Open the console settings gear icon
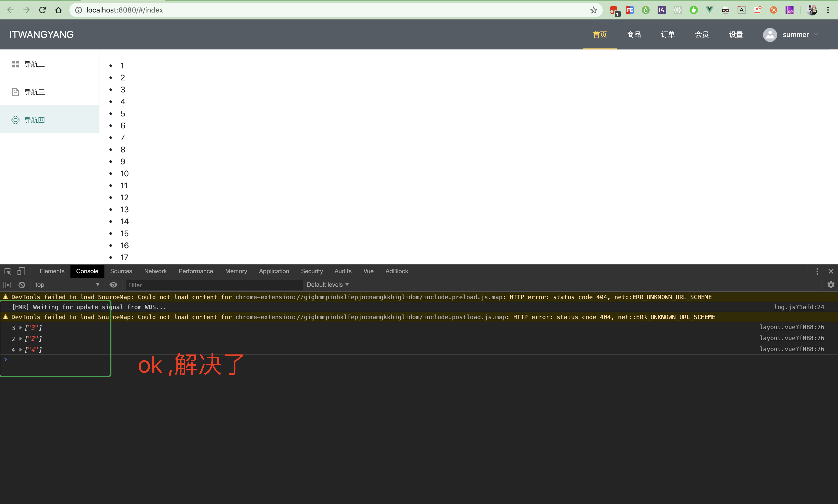The height and width of the screenshot is (504, 838). (x=831, y=285)
